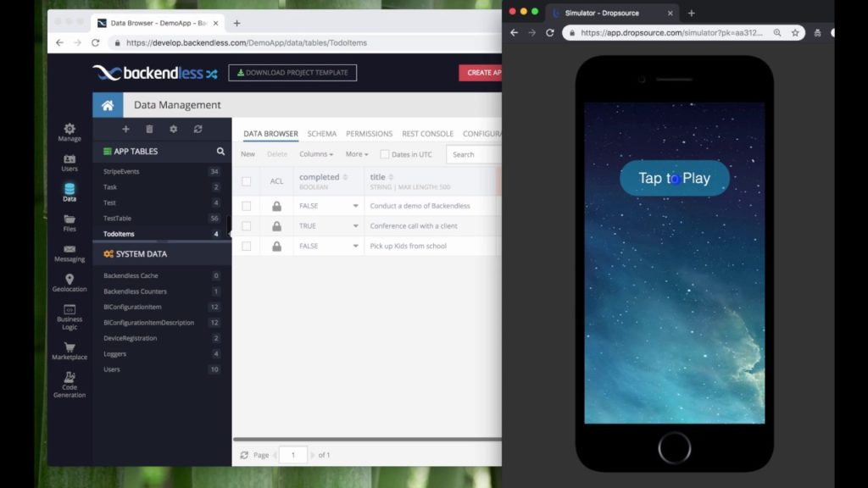Screen dimensions: 868x488
Task: Open the Manage section in Backendless sidebar
Action: point(70,132)
